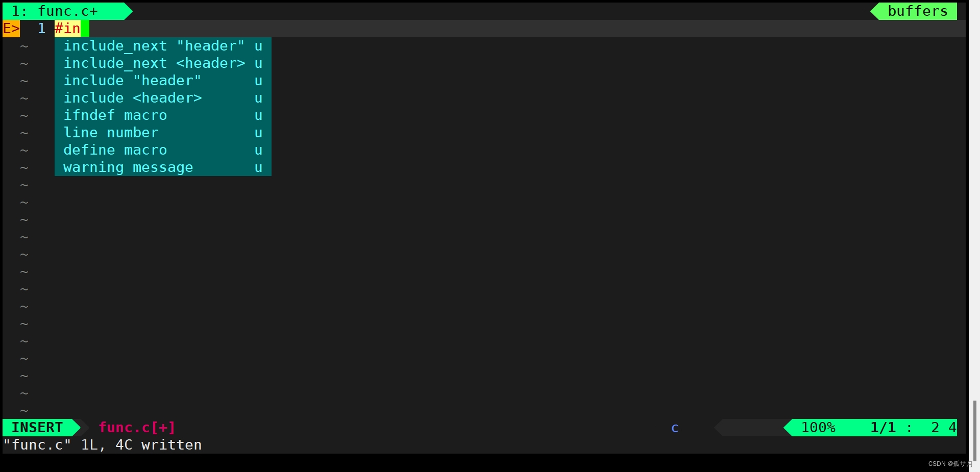Click the [+] modified flag next to func.c
The image size is (980, 472).
coord(163,428)
